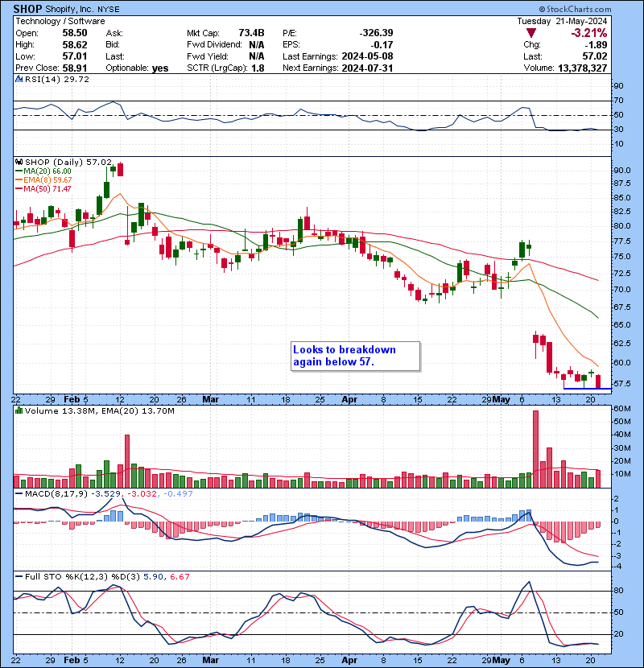Click the Last Earnings date 2024-05-08
644x668 pixels.
click(x=367, y=56)
